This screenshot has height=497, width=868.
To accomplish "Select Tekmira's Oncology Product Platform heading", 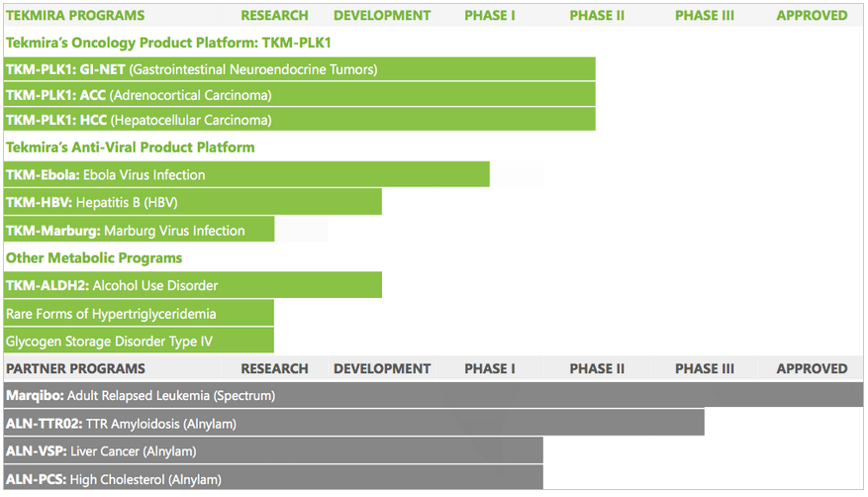I will pos(168,43).
